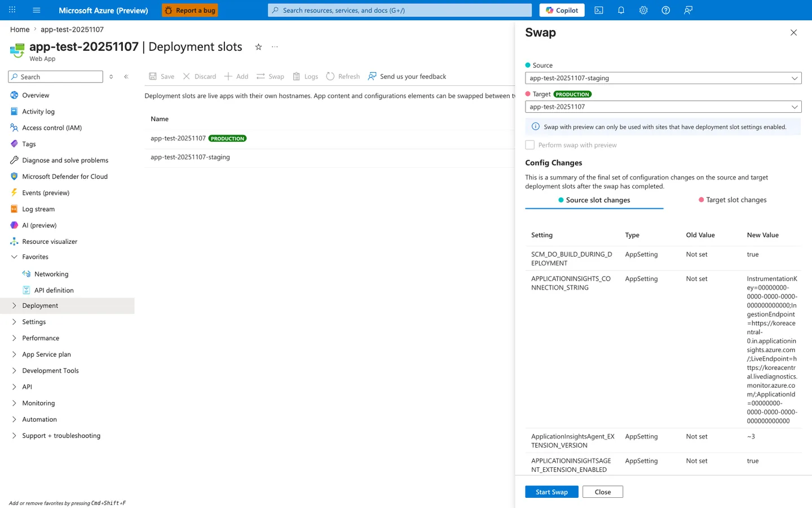Click Home in the breadcrumb
Screen dimensions: 812x508
(20, 29)
